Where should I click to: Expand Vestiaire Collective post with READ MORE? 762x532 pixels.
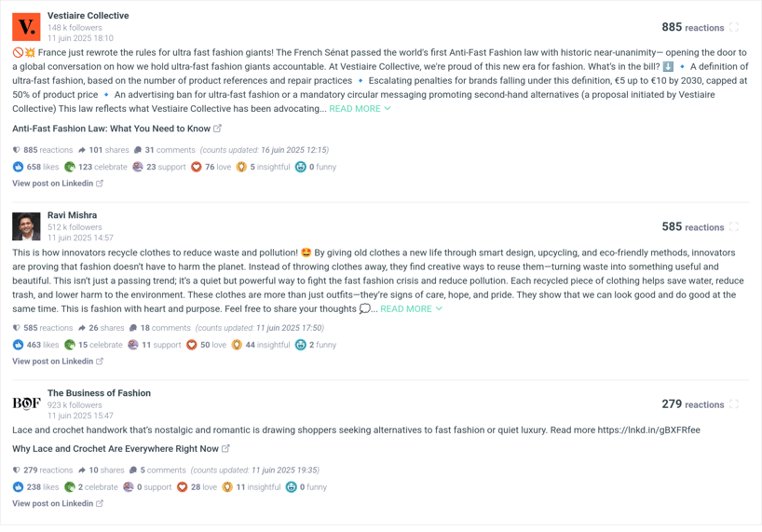(360, 109)
